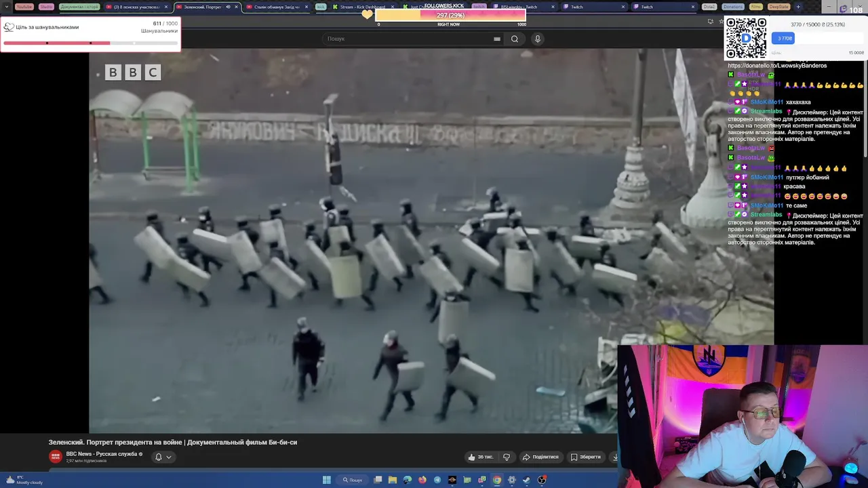Click the blue 3 770₴ donation amount badge
The width and height of the screenshot is (868, 488).
[x=783, y=38]
